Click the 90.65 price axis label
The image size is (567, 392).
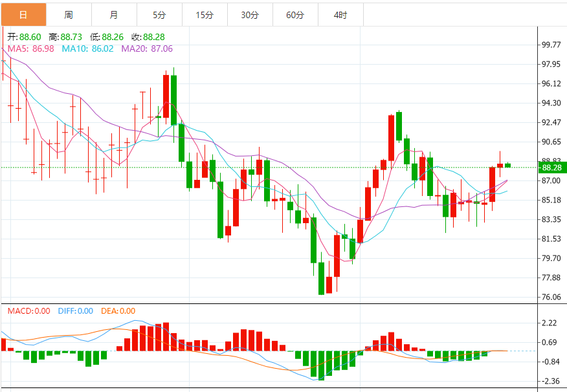tap(551, 142)
